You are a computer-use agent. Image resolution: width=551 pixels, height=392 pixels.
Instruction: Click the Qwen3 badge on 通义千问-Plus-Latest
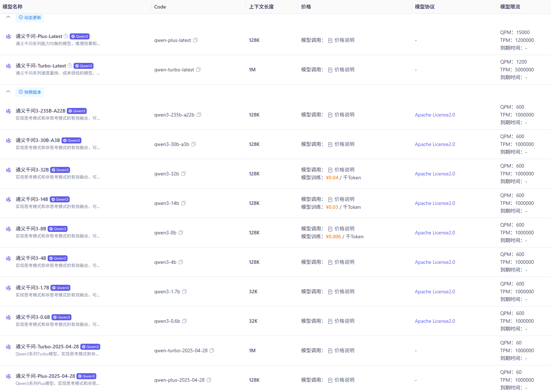point(80,37)
